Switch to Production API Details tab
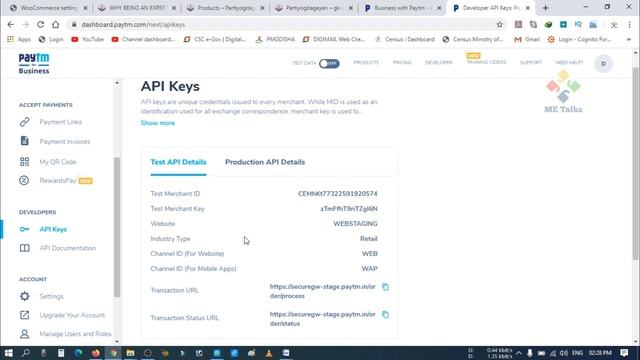The width and height of the screenshot is (640, 360). point(265,162)
